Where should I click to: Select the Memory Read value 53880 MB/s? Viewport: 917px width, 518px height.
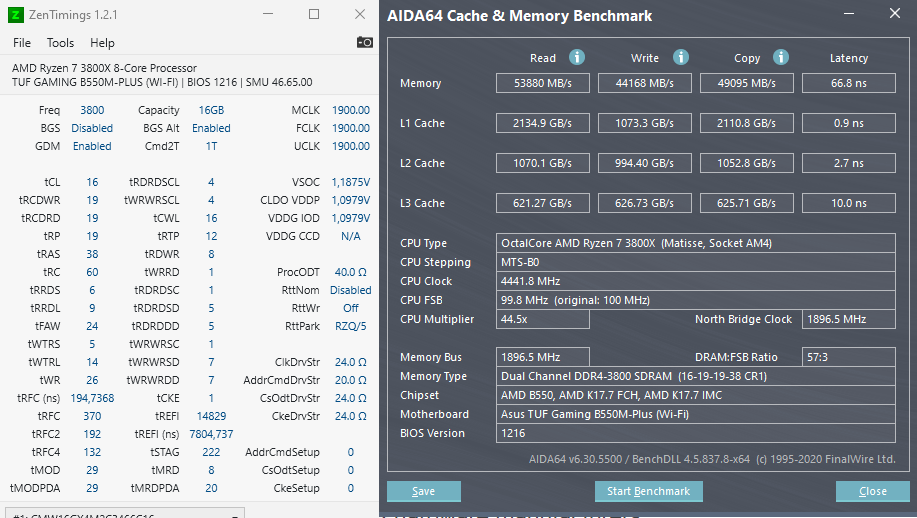[x=543, y=83]
